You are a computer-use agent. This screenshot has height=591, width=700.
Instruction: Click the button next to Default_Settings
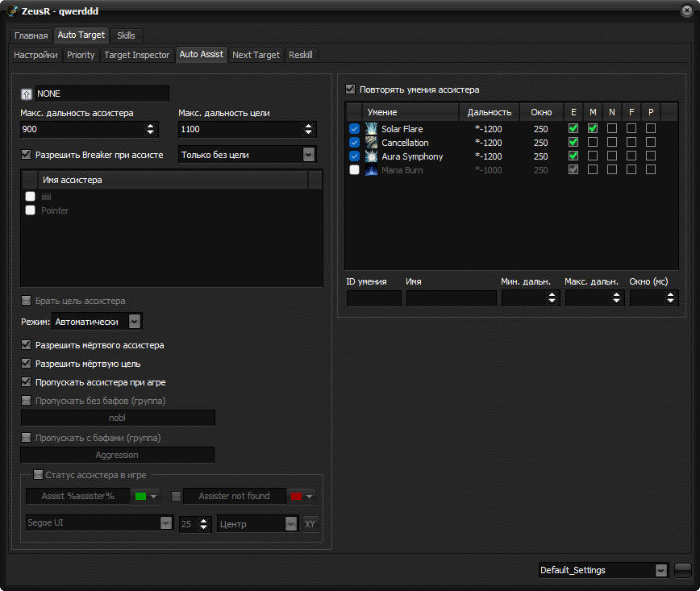(683, 570)
